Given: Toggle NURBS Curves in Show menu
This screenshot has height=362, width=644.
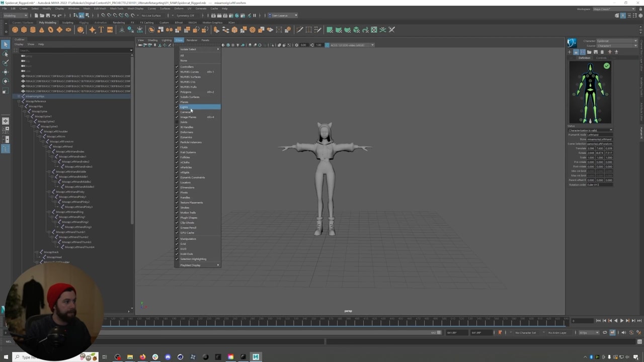Looking at the screenshot, I should coord(189,72).
